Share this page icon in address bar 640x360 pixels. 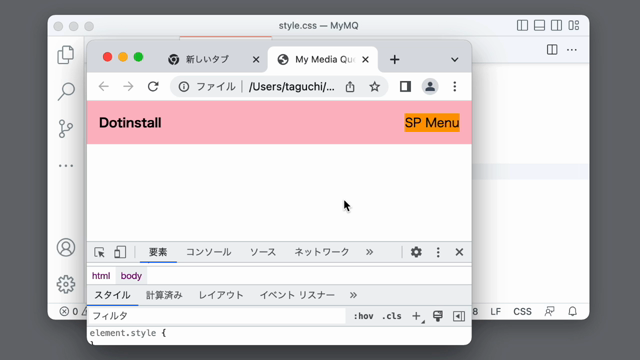pyautogui.click(x=350, y=87)
